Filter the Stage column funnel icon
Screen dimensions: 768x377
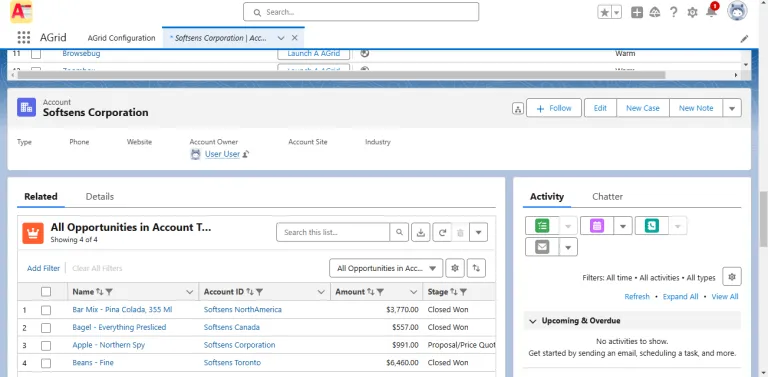point(463,292)
